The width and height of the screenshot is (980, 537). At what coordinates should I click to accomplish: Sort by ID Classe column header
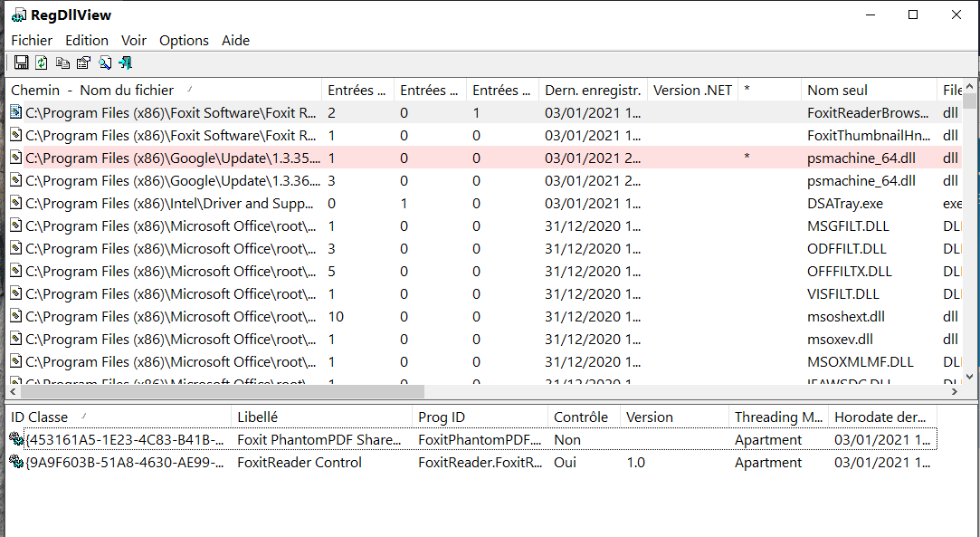point(119,417)
